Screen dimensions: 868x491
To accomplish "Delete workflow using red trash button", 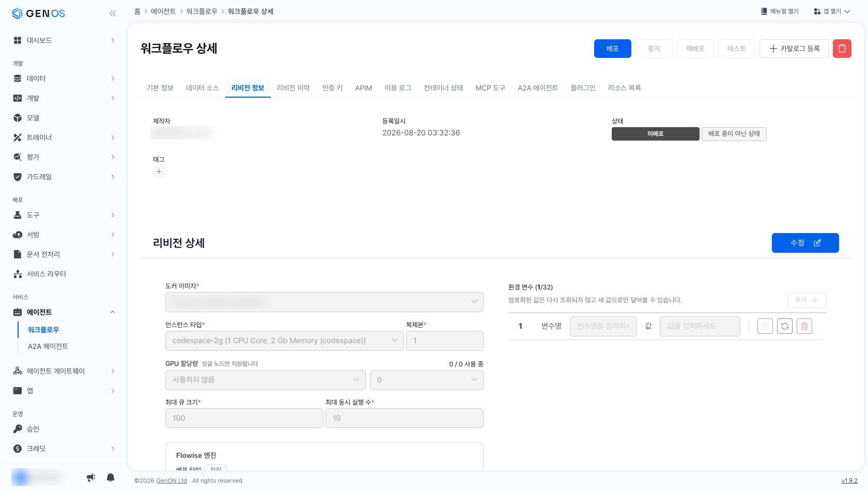I will point(842,49).
